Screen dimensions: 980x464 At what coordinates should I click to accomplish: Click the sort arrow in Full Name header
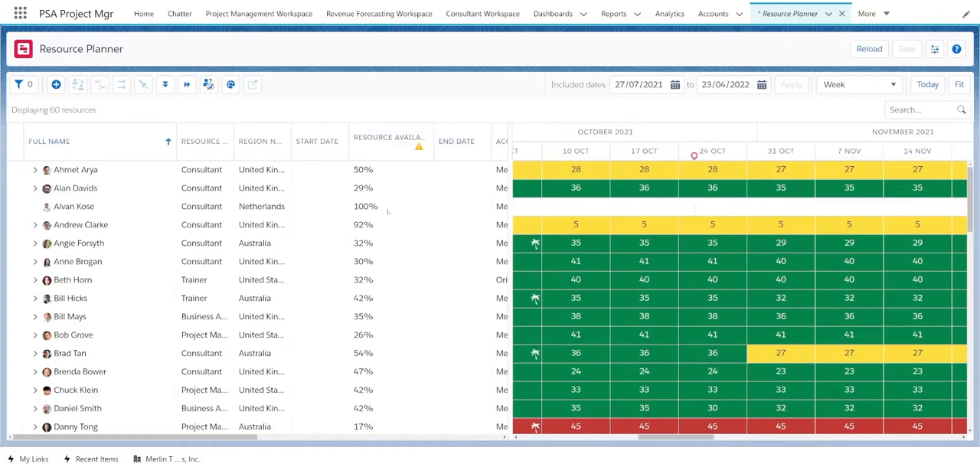coord(168,141)
